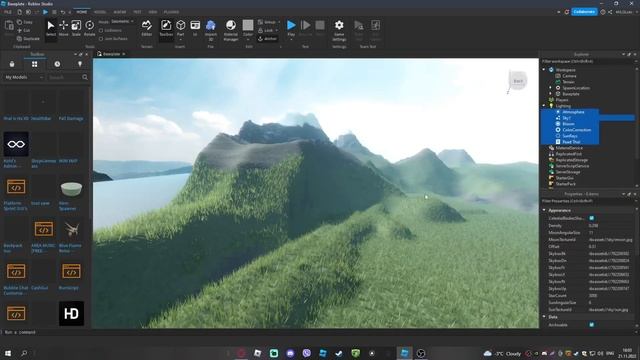This screenshot has height=360, width=640.
Task: Click the Toolbox search magnifier icon
Action: [85, 77]
